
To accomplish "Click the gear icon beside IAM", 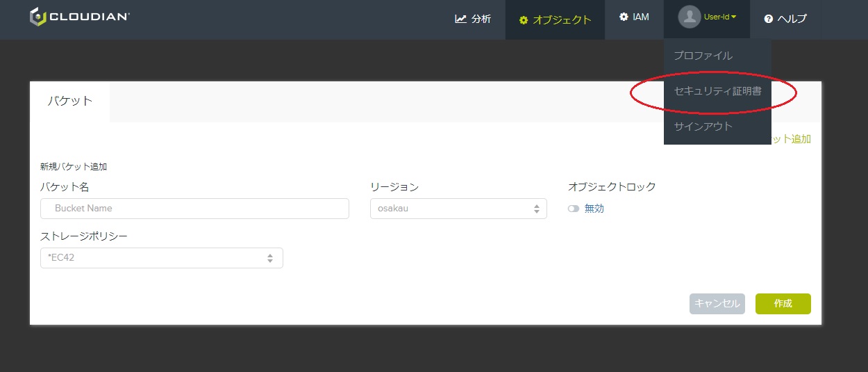I will click(624, 17).
